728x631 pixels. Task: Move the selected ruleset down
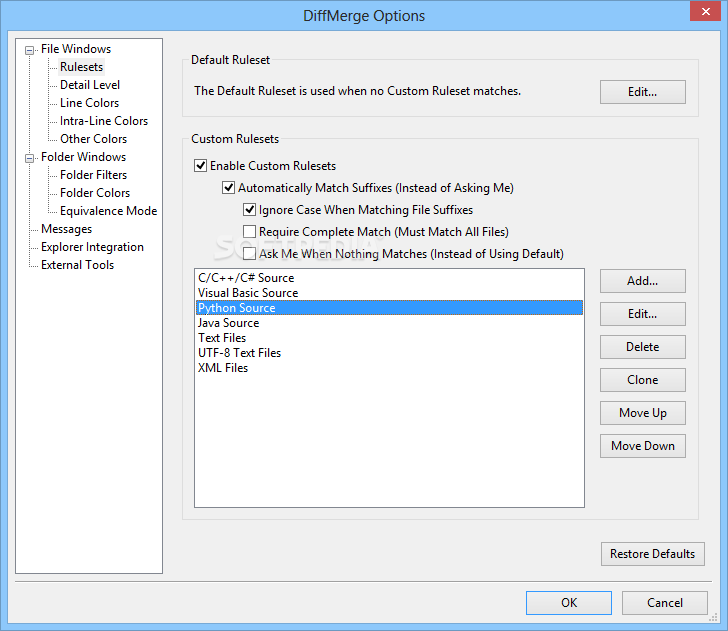[x=643, y=446]
